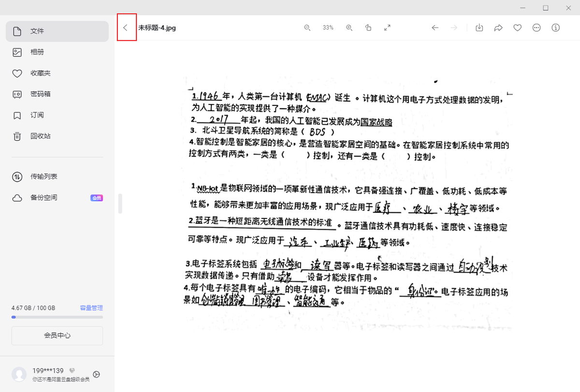
Task: Collapse the sidebar using the divider handle
Action: pos(120,203)
